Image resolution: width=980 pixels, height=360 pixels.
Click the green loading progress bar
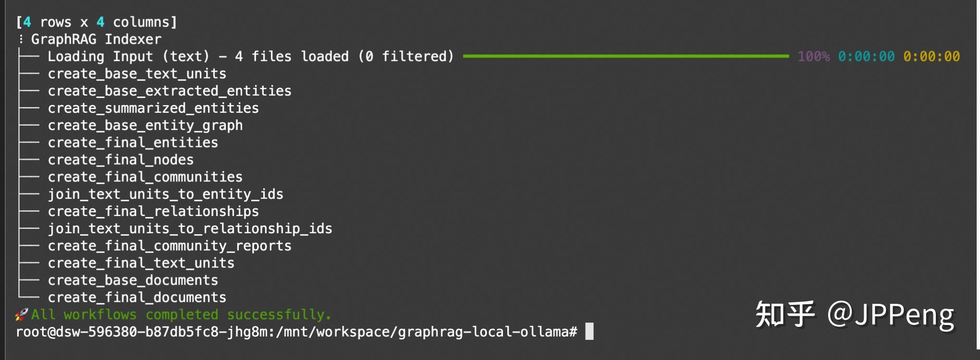pyautogui.click(x=625, y=57)
